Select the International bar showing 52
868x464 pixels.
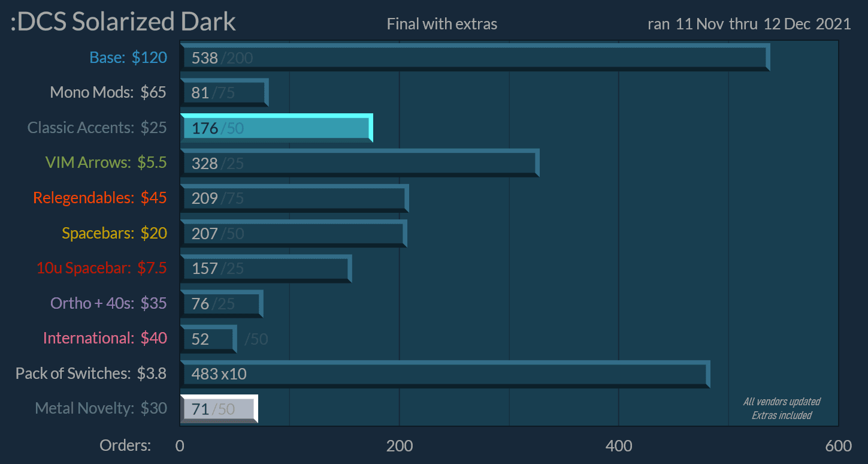coord(208,339)
